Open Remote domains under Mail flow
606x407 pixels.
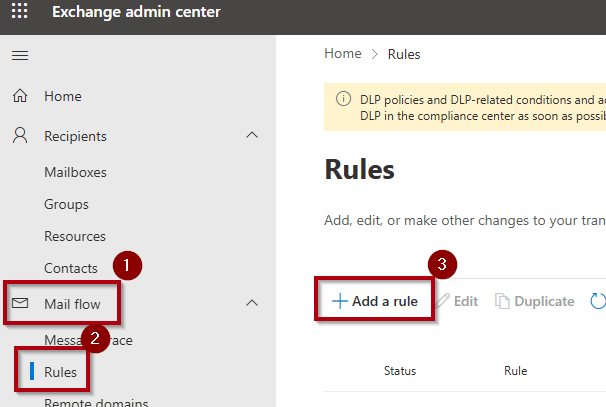96,402
